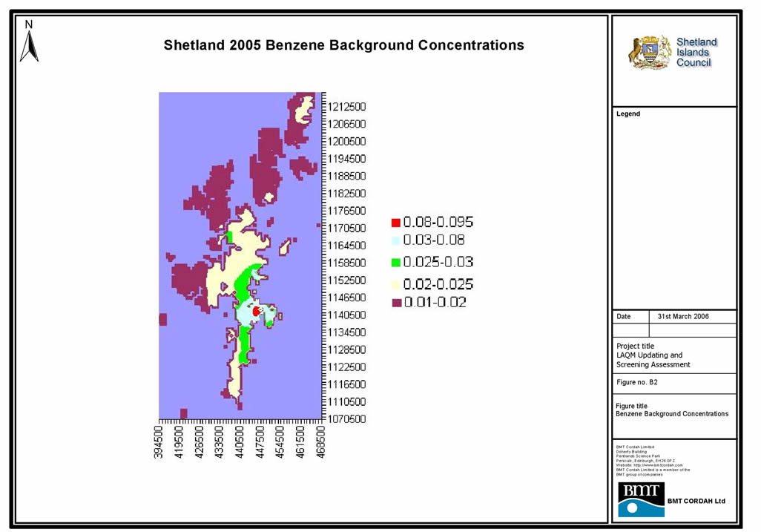This screenshot has height=532, width=761.
Task: Click the 'LAQM Updating and Screening Assessment' project title
Action: point(653,360)
